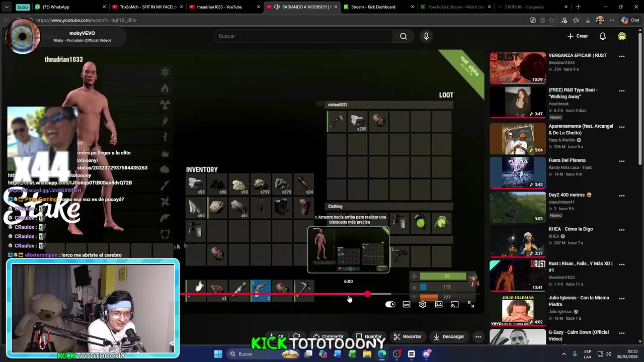
Task: Click the browser address bar URL
Action: [86, 20]
